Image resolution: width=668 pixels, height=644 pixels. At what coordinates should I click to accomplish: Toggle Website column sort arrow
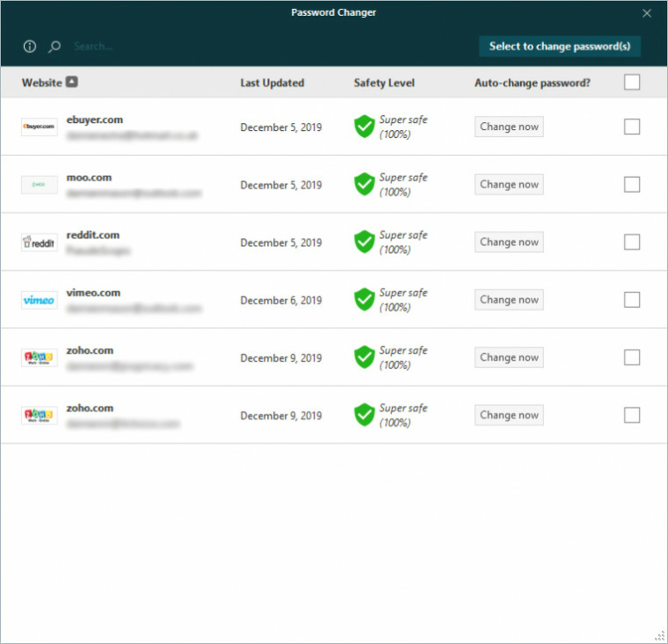(72, 81)
